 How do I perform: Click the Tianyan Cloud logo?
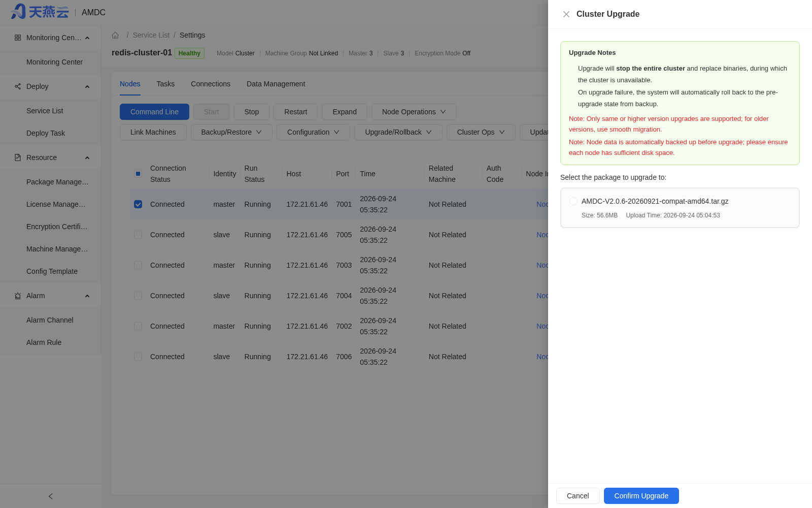[x=40, y=12]
